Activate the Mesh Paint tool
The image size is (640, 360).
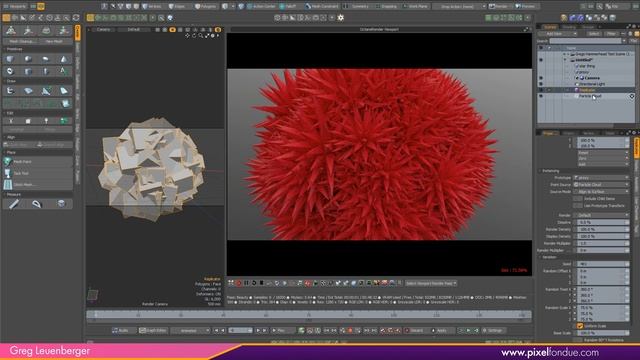(38, 162)
